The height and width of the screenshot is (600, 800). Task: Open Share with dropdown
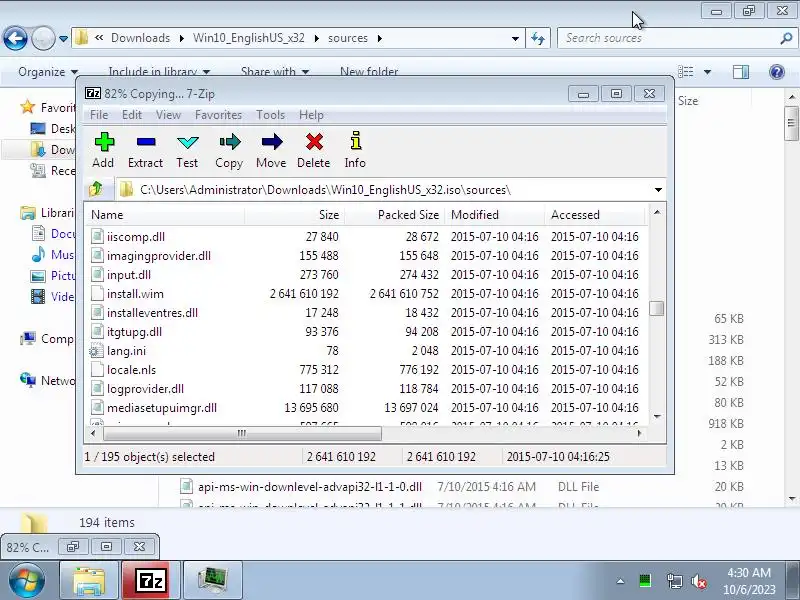point(275,72)
